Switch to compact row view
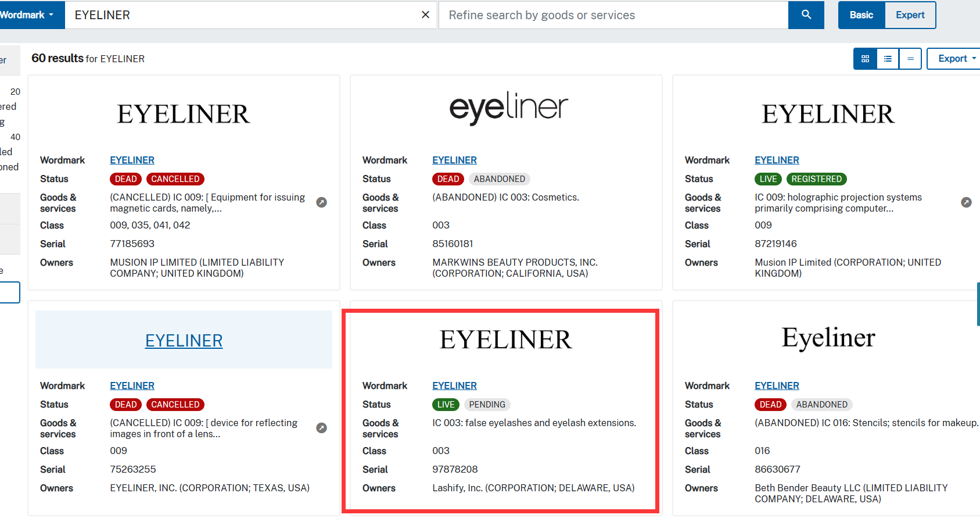The width and height of the screenshot is (980, 518). 910,59
